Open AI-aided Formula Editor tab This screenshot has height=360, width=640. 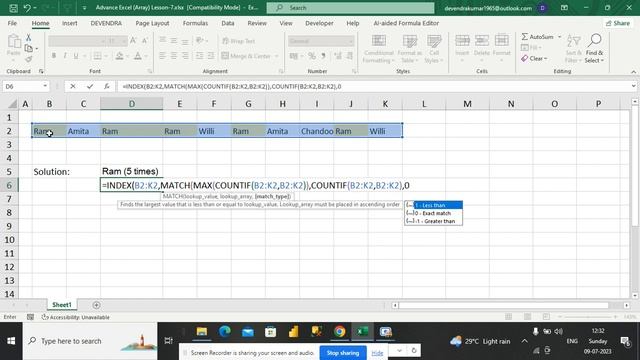(x=406, y=23)
